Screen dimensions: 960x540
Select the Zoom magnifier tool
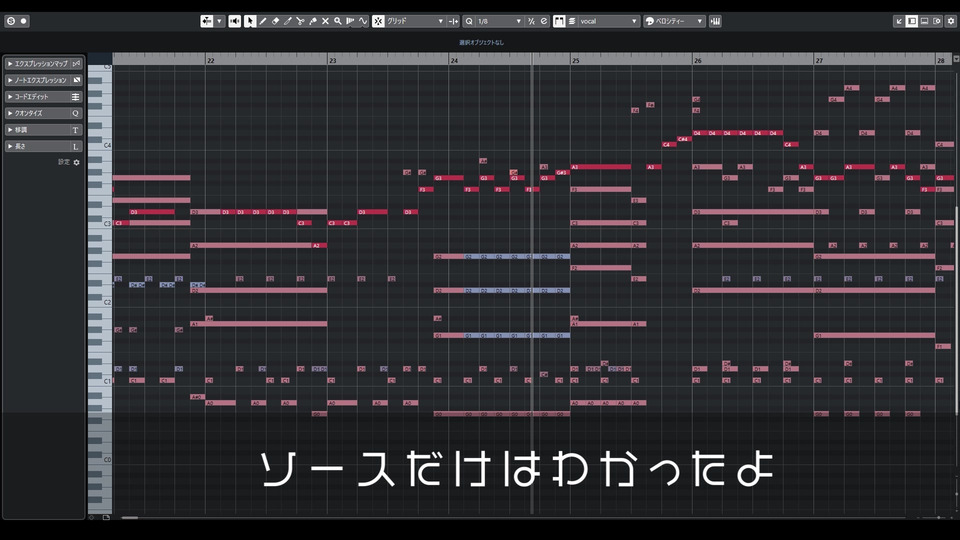(x=337, y=21)
